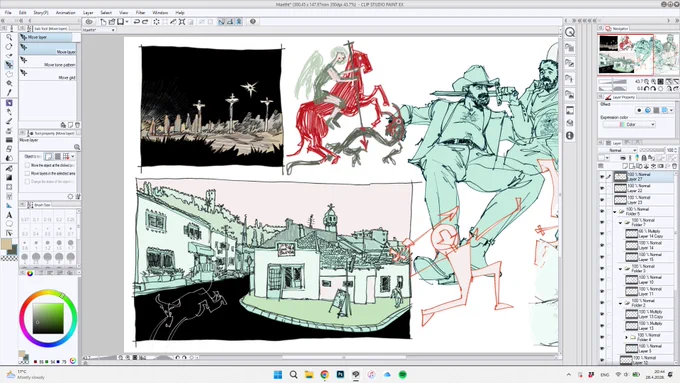Click the new raster layer icon

[625, 166]
